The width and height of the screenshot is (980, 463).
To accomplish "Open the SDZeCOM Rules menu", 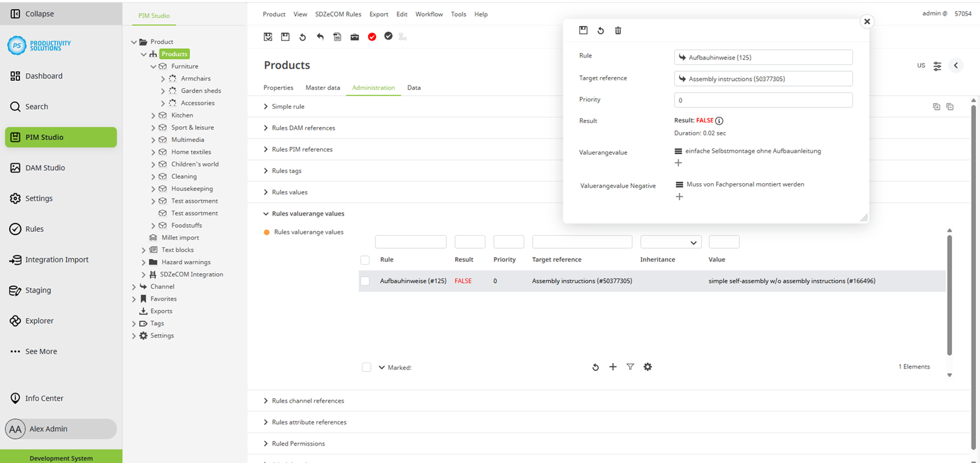I will coord(338,14).
